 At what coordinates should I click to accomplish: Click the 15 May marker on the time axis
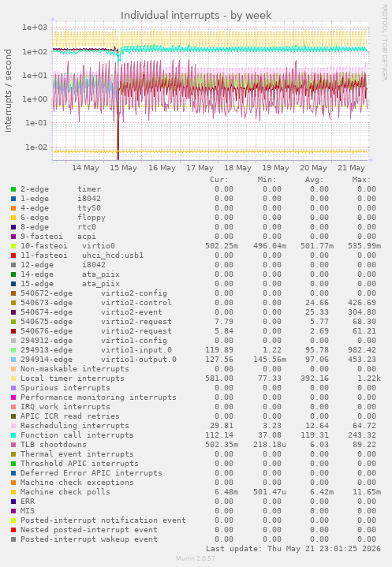(x=123, y=168)
